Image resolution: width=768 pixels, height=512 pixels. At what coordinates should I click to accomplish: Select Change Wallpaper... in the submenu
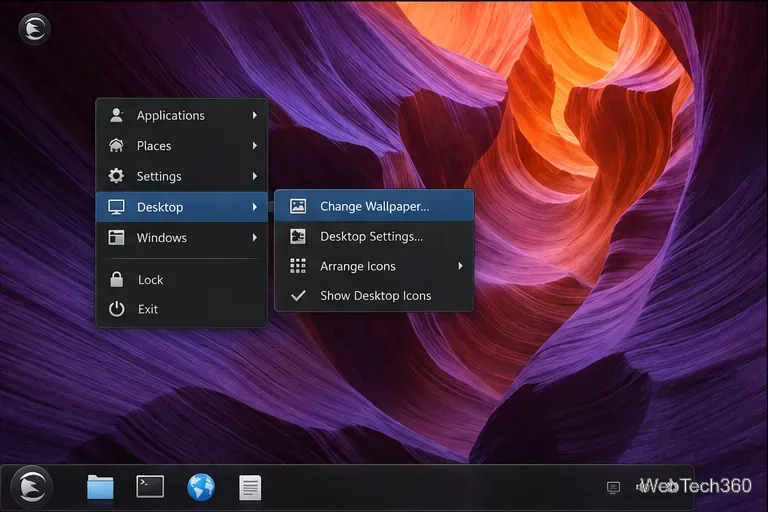374,206
